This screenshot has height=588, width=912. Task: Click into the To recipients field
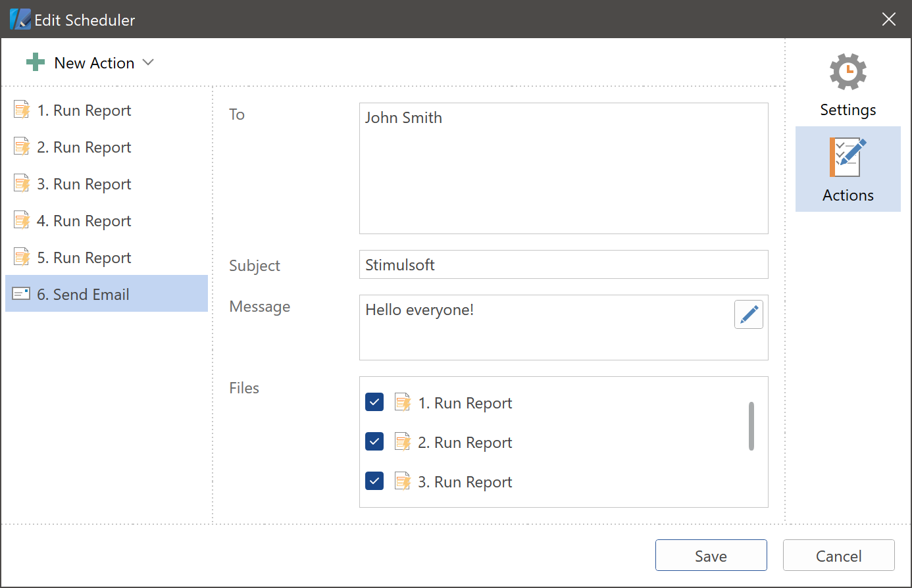(x=563, y=168)
